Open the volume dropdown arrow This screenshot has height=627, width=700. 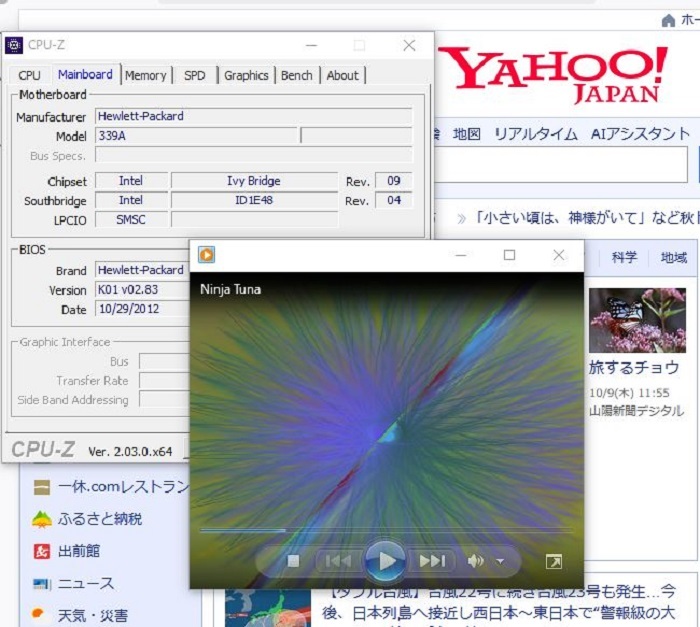point(500,561)
